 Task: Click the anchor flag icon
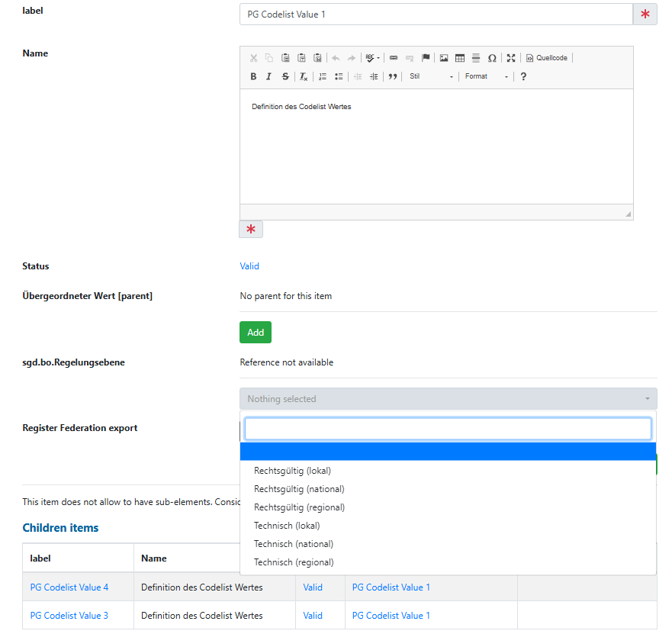coord(426,58)
